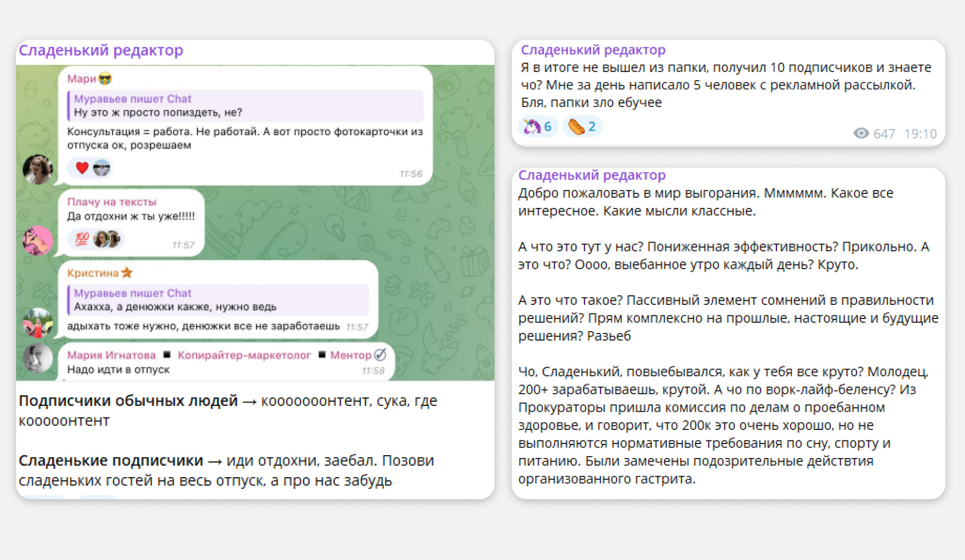965x560 pixels.
Task: Open Сладенький редактор title above chat screenshot
Action: (x=101, y=50)
